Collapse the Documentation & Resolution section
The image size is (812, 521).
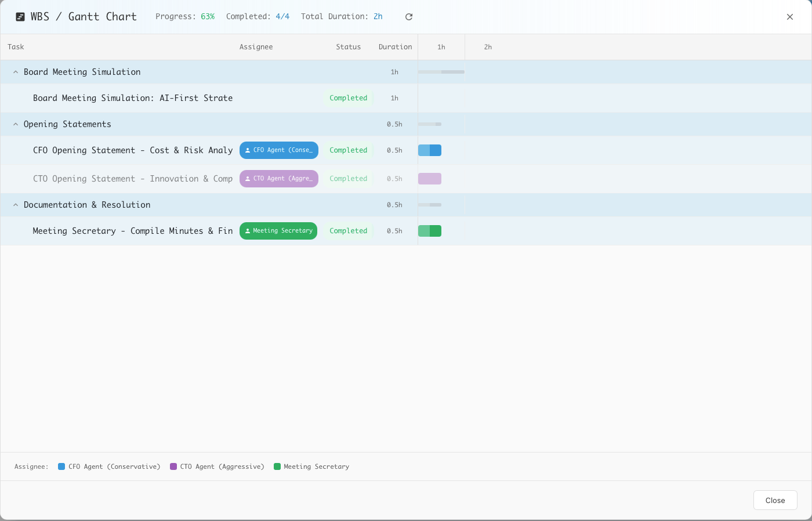click(x=15, y=205)
